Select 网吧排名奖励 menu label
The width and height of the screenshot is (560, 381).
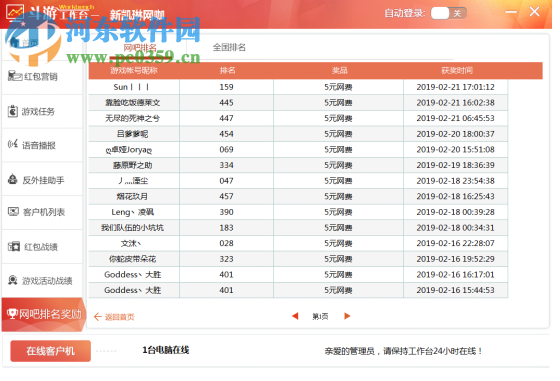(x=50, y=314)
